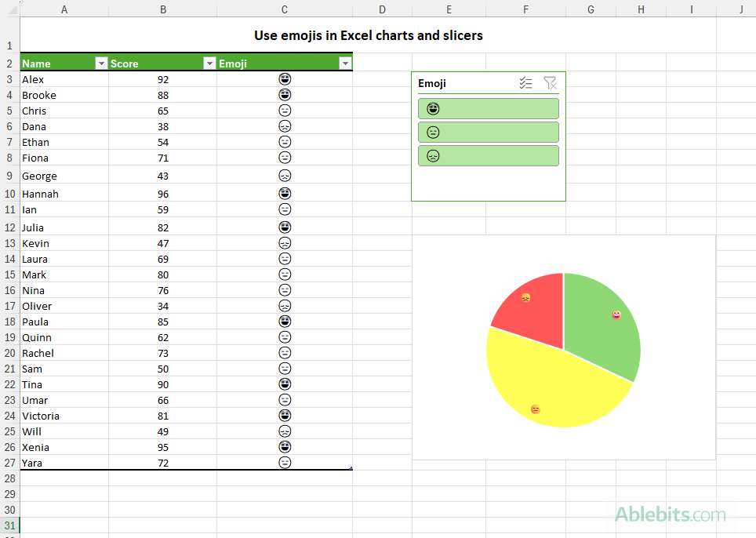756x538 pixels.
Task: Open the Score column filter dropdown
Action: tap(208, 62)
